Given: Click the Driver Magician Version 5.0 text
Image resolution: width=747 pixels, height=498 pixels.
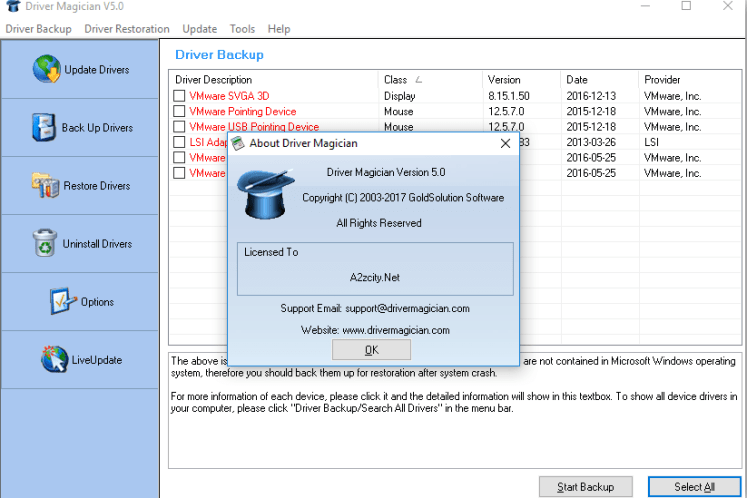Looking at the screenshot, I should (386, 172).
